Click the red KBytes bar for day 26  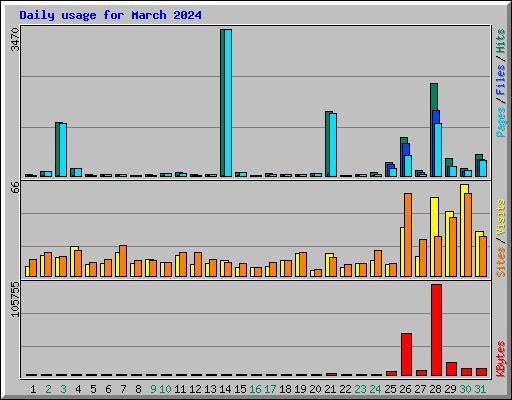(406, 354)
